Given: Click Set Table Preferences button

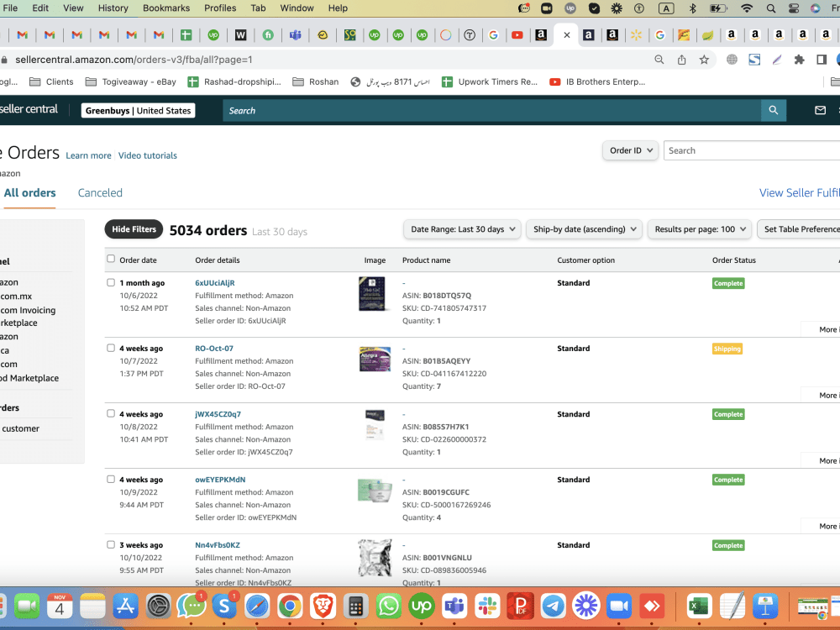Looking at the screenshot, I should click(x=799, y=229).
